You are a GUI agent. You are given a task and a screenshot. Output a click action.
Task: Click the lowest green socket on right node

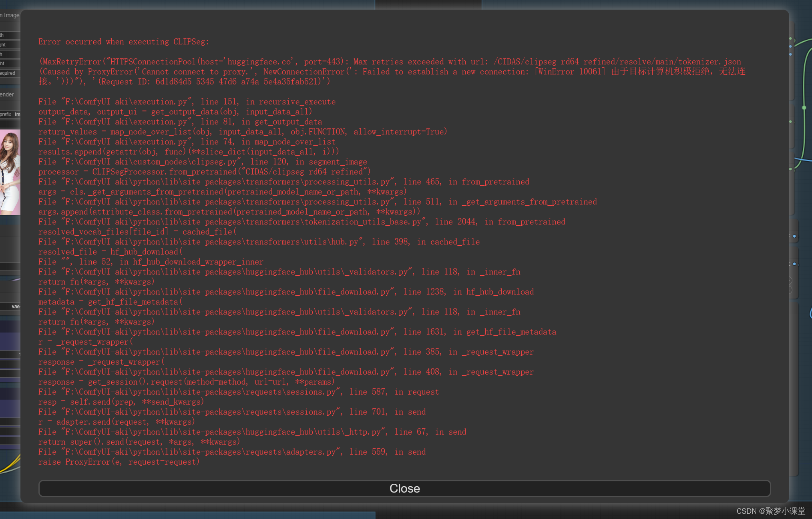pyautogui.click(x=790, y=169)
